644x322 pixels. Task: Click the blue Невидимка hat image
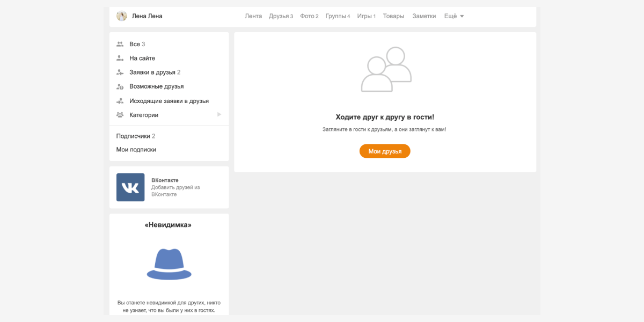(x=169, y=264)
